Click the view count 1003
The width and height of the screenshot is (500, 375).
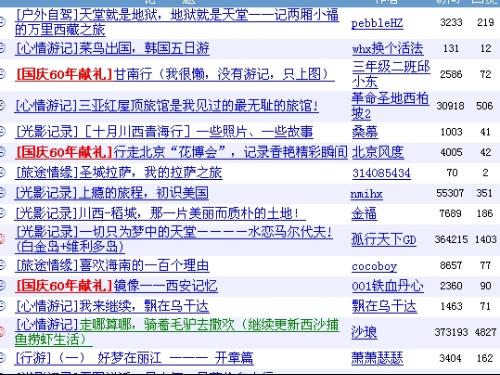451,132
